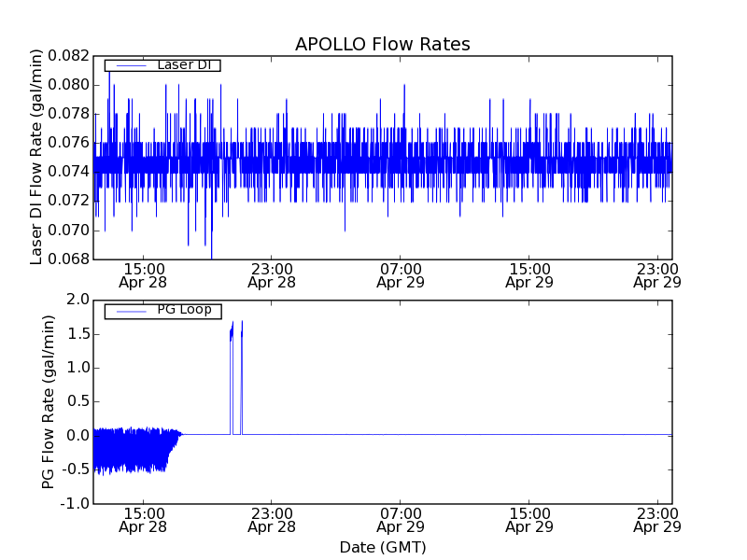Click 07:00 Apr 29 tick under the top chart
Screen dimensions: 747x560
(x=401, y=274)
